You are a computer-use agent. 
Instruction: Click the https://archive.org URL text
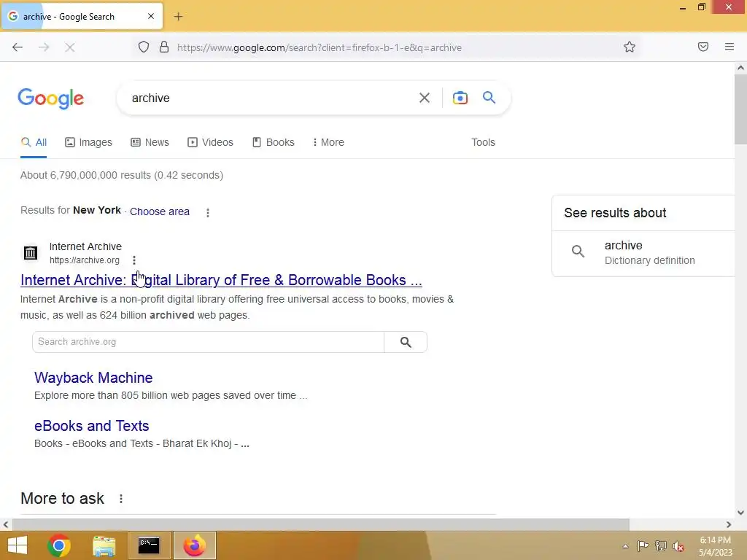pyautogui.click(x=85, y=260)
